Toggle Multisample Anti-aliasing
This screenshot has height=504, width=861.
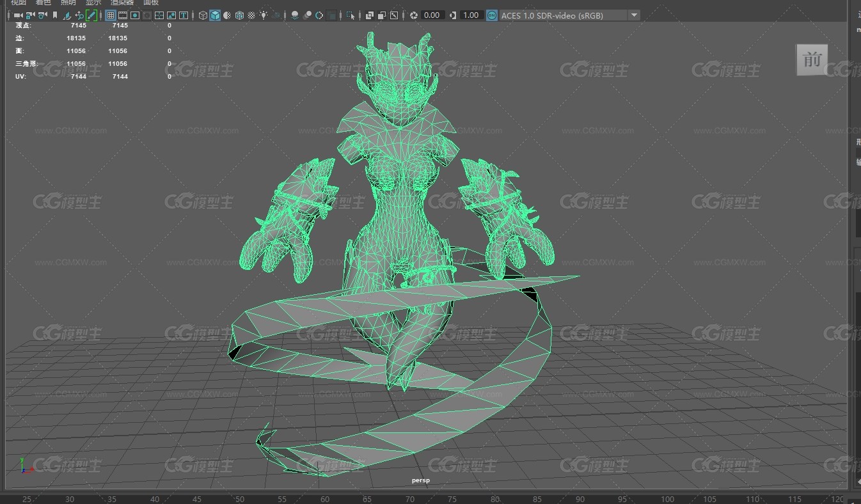point(319,15)
